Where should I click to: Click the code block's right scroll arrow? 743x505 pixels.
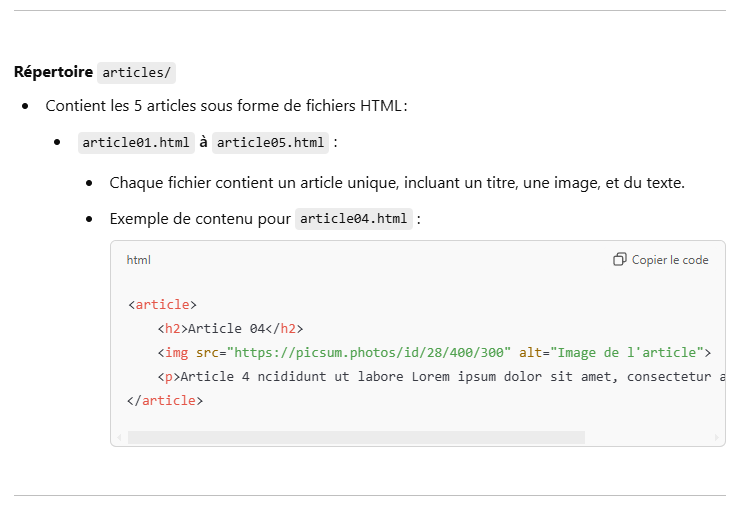click(716, 438)
